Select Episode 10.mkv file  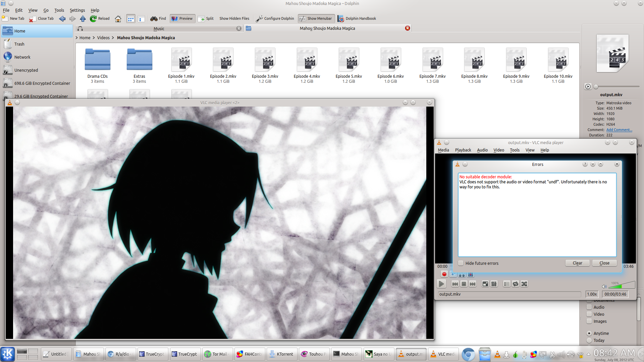click(558, 66)
